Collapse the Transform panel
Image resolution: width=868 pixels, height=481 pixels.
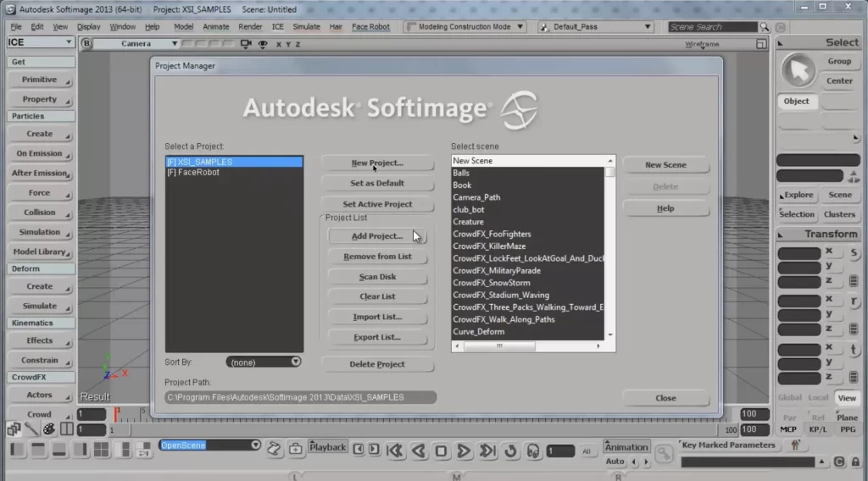(x=781, y=235)
